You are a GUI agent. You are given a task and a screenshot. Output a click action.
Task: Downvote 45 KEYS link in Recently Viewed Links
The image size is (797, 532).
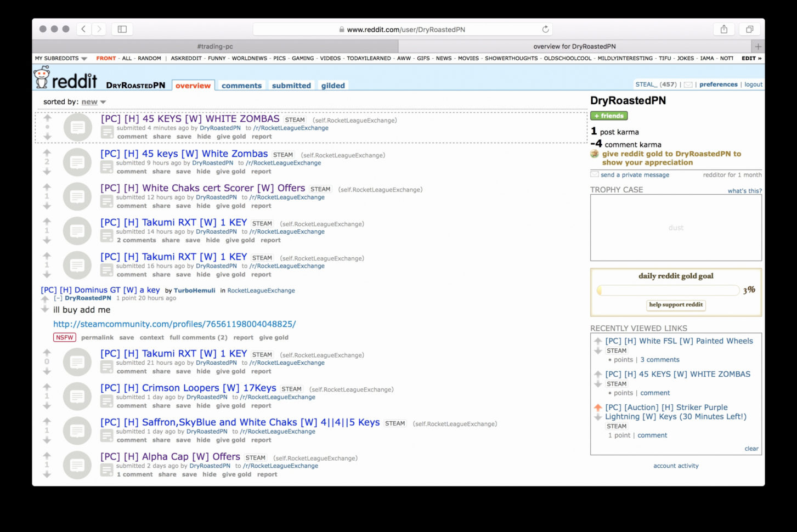pos(598,384)
